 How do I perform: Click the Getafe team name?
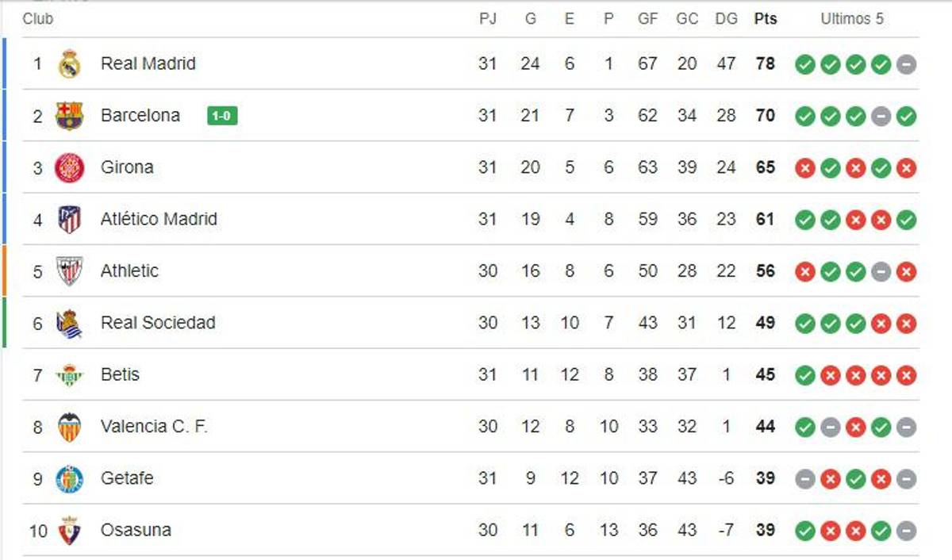[125, 478]
